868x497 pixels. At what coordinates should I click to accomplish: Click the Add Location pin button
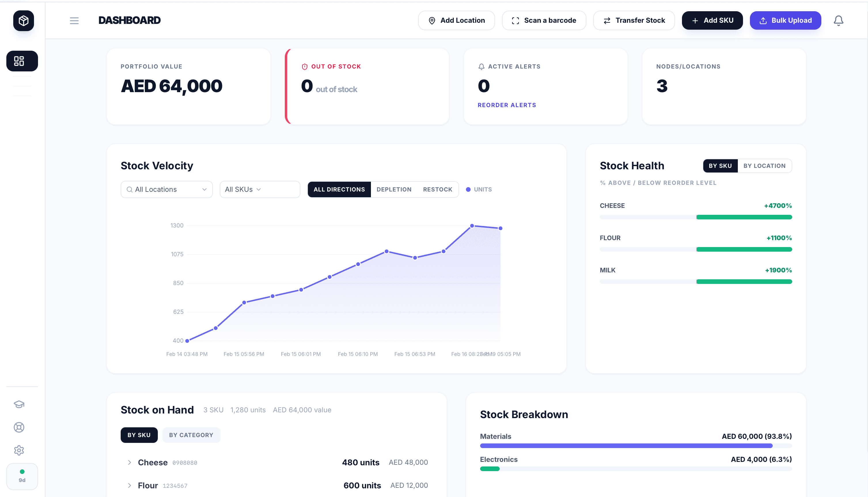431,20
